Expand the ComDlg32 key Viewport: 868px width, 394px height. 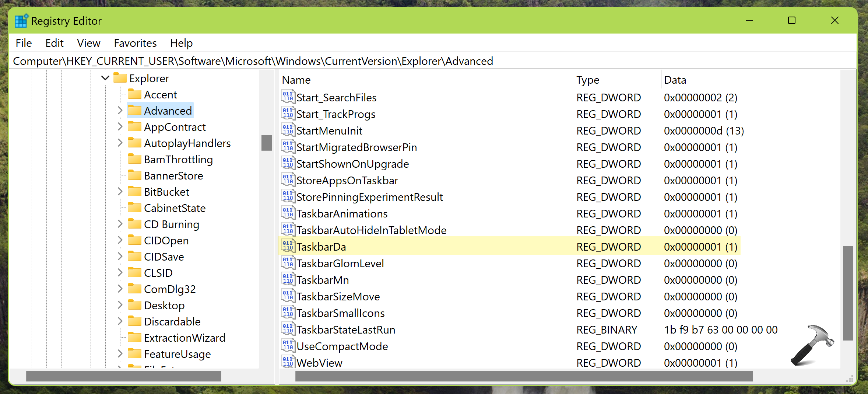[120, 289]
